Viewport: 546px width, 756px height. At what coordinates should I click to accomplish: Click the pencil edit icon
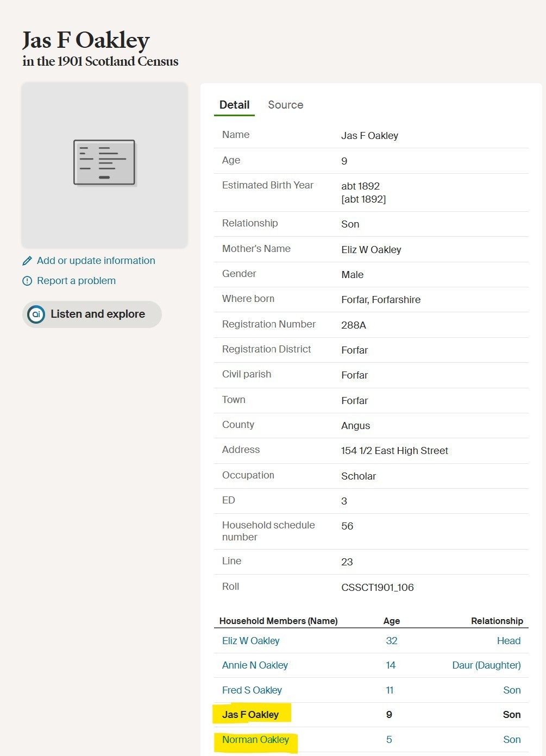(x=27, y=261)
